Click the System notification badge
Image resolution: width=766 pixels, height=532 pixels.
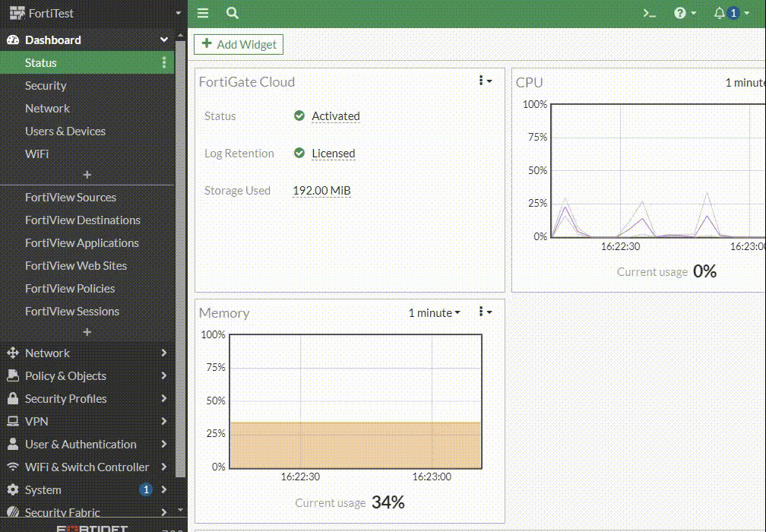(x=146, y=489)
